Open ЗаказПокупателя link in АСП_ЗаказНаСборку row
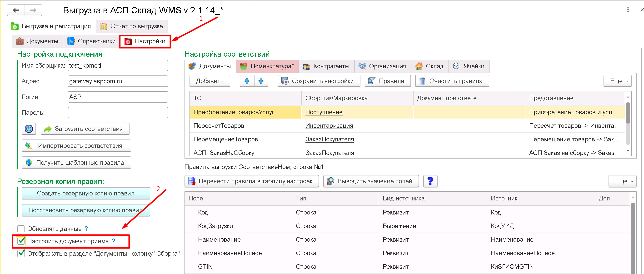The width and height of the screenshot is (644, 274). [x=329, y=153]
